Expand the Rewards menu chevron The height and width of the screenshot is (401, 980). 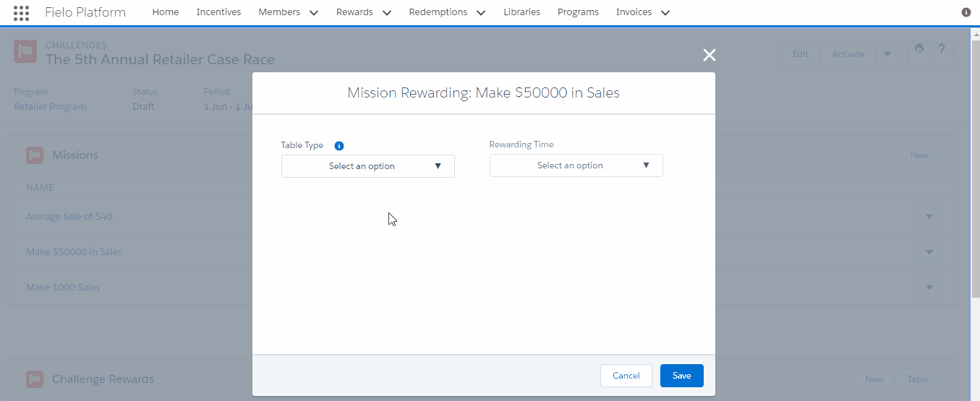[x=386, y=13]
